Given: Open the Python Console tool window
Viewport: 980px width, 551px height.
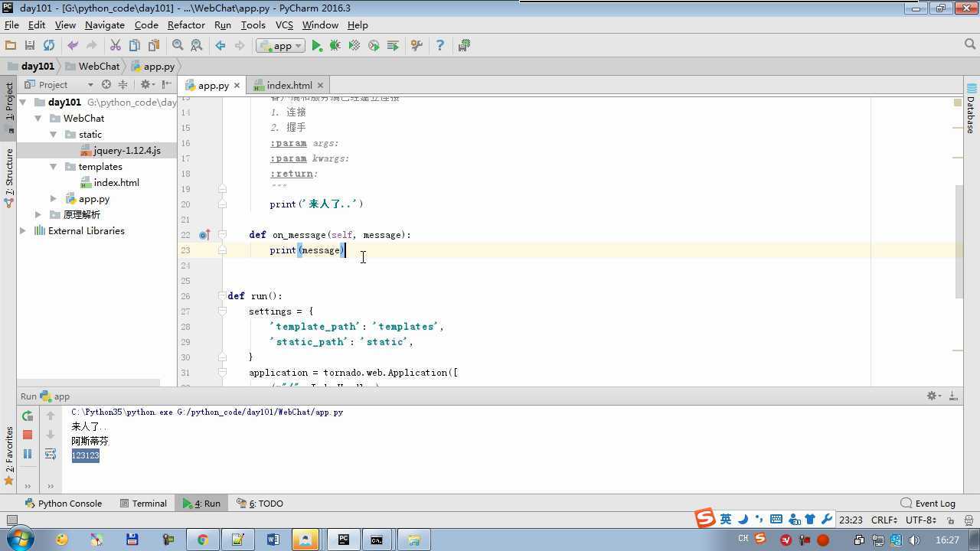Looking at the screenshot, I should click(64, 503).
